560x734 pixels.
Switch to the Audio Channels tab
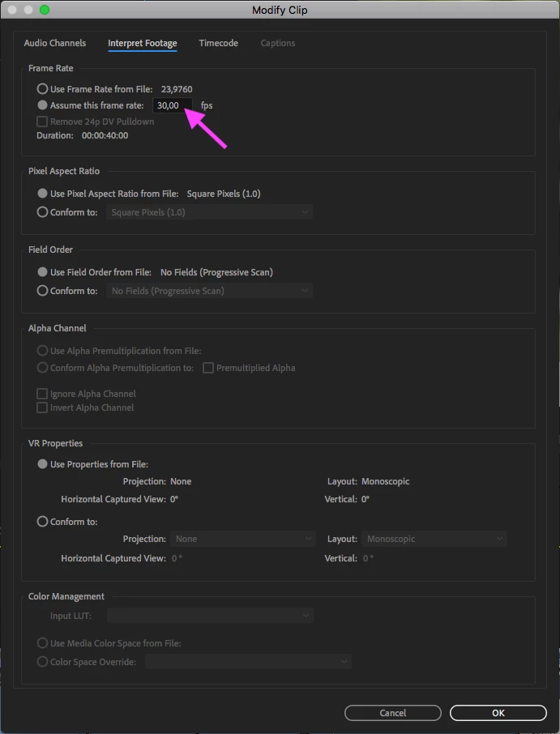(55, 43)
